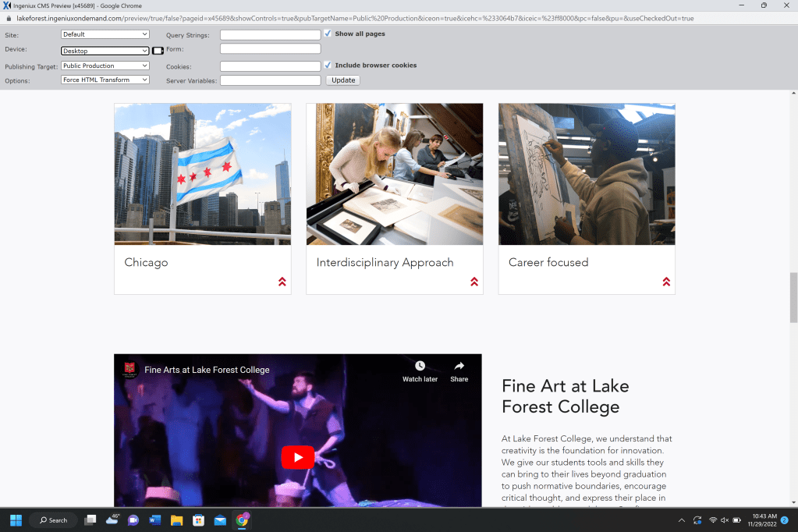The width and height of the screenshot is (798, 532).
Task: Uncheck Include browser cookies checkbox
Action: click(328, 66)
